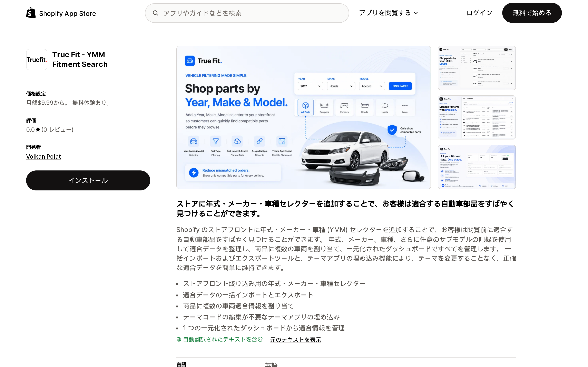Open the All your fitment data thumbnail
Screen dimensions: 588x367
(x=477, y=167)
